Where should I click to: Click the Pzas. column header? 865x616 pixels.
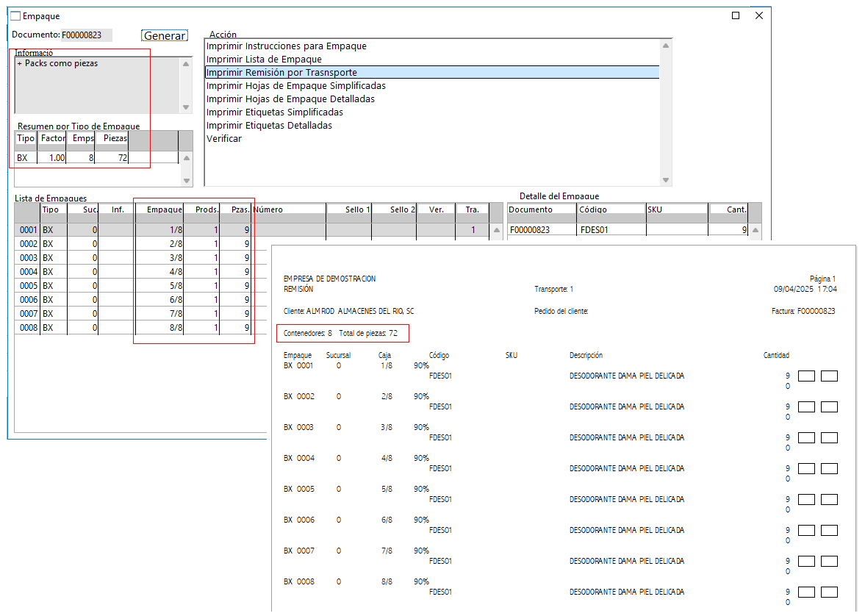(236, 209)
